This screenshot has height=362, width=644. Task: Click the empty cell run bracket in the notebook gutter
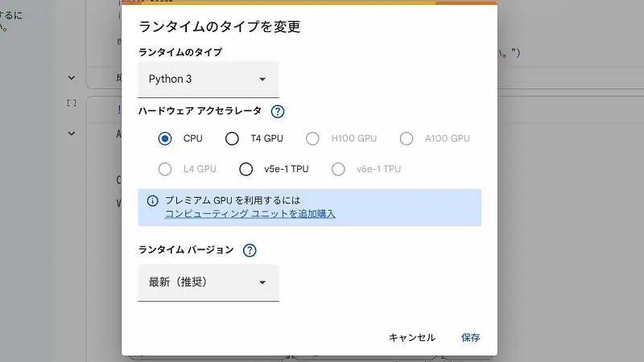72,103
